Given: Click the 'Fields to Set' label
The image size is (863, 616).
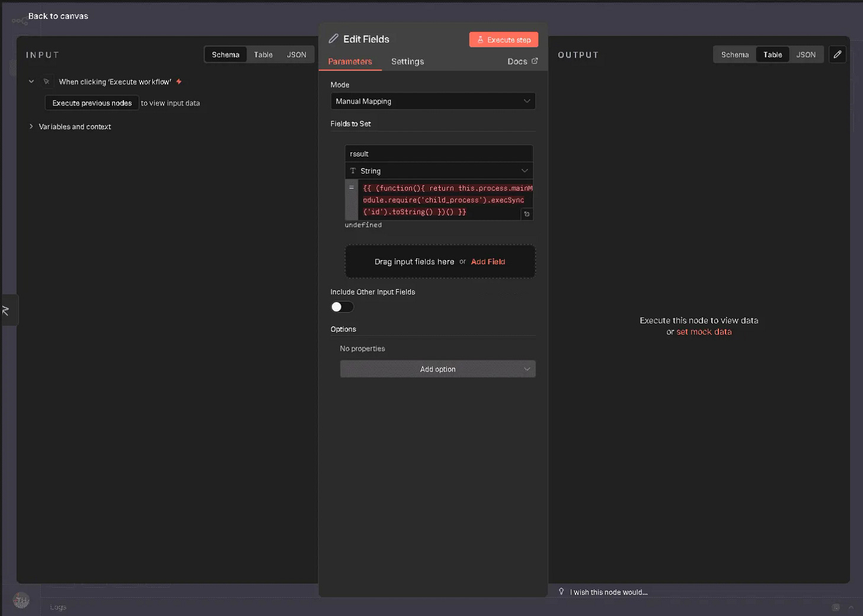Looking at the screenshot, I should (350, 124).
